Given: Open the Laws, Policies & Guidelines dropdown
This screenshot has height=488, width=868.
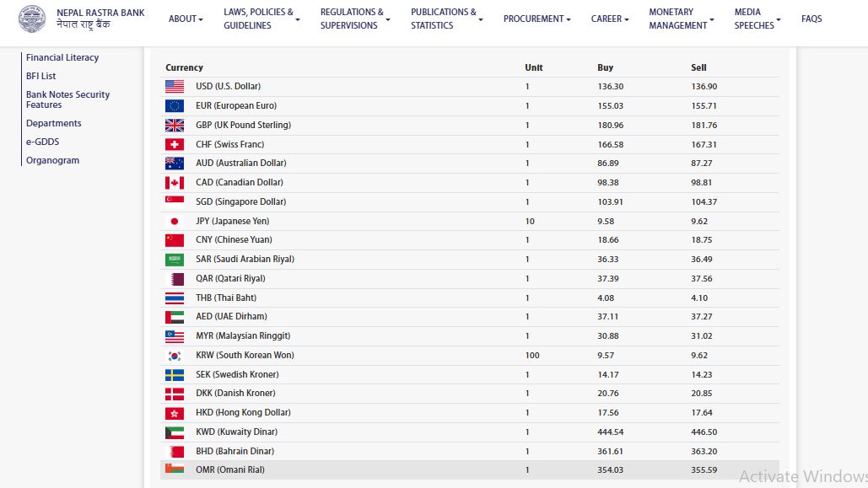Looking at the screenshot, I should click(x=261, y=19).
